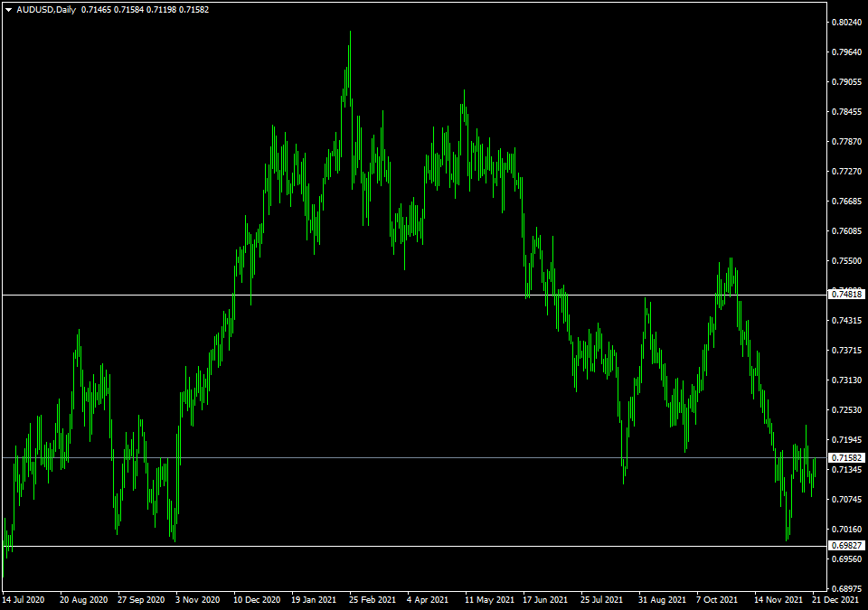Click the 14 Jul 2020 date label

(x=24, y=600)
